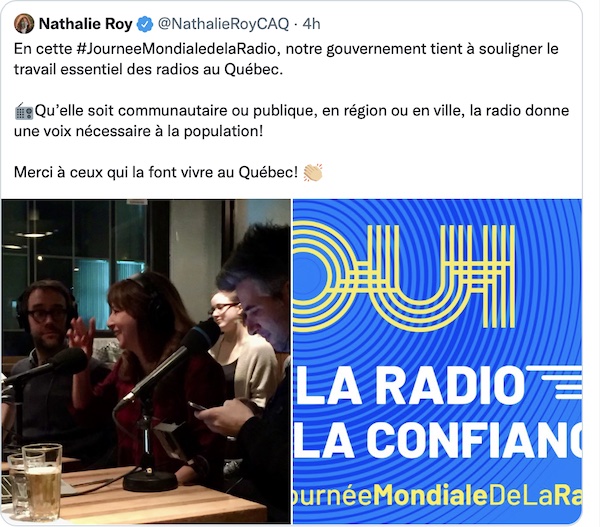
Task: Open the radio studio photo
Action: (146, 361)
